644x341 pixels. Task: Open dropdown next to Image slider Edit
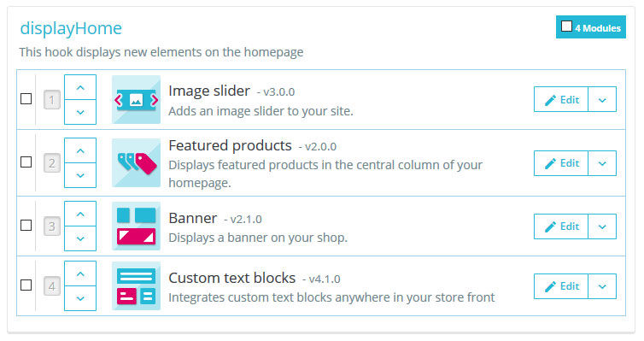602,99
